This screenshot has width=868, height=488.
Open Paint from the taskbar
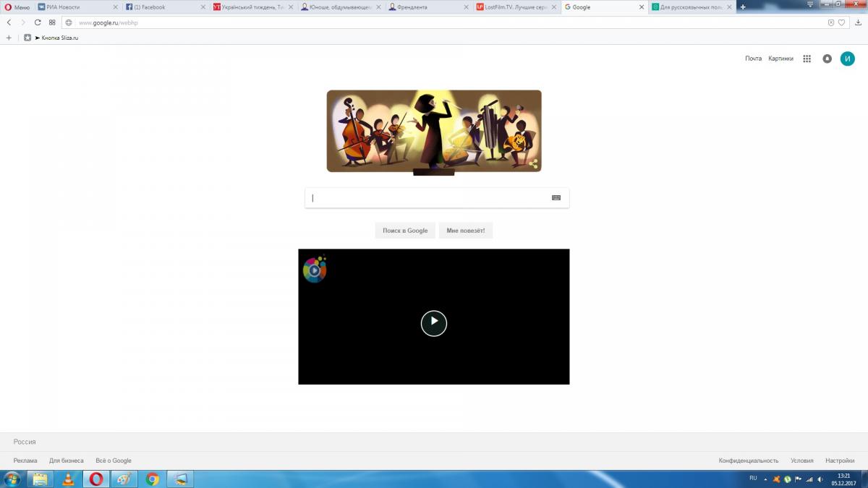coord(124,479)
